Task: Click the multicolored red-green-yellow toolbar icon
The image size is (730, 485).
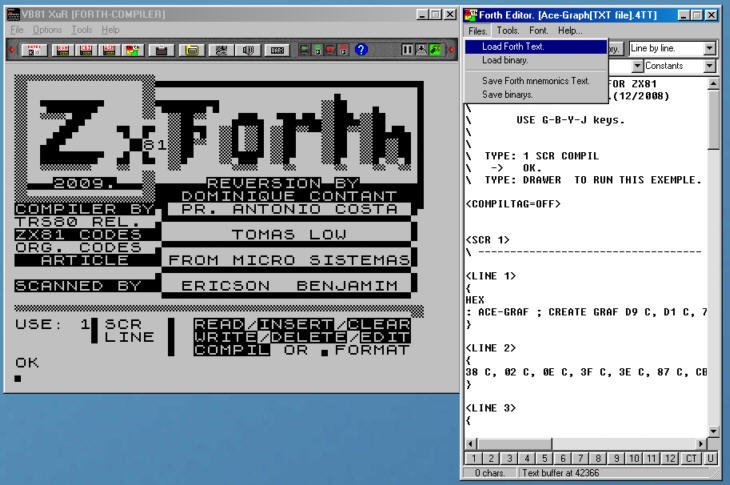Action: coord(132,50)
